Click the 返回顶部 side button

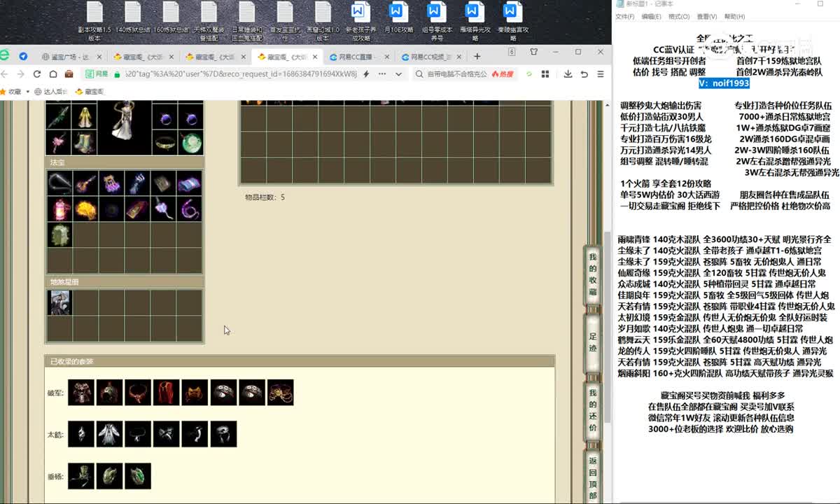[592, 477]
